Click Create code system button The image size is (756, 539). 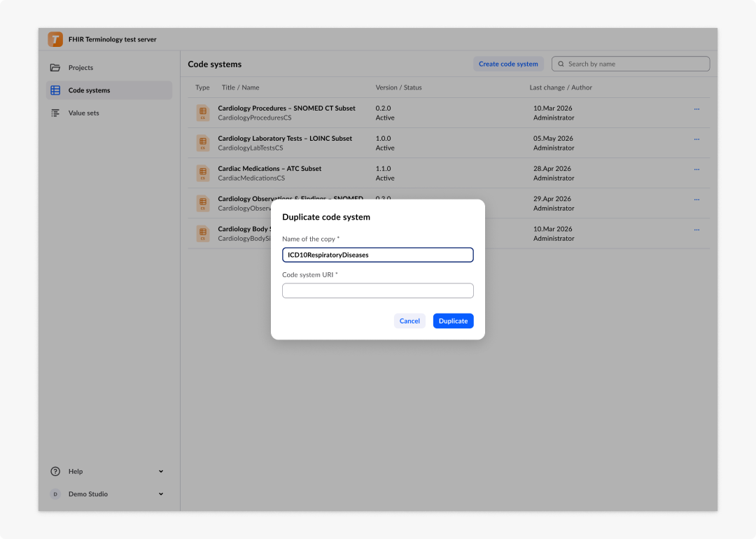coord(508,64)
